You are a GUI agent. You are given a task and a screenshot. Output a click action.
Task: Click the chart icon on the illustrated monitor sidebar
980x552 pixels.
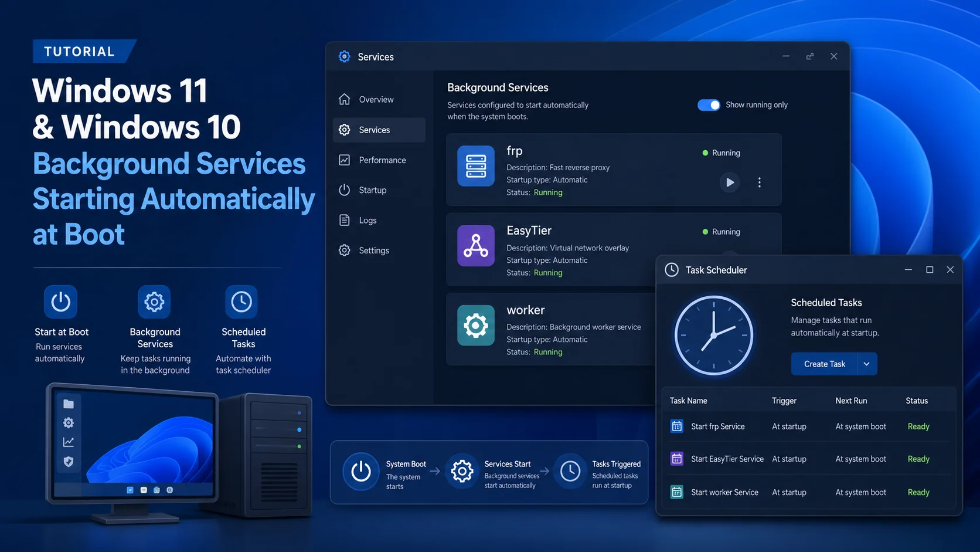(69, 442)
